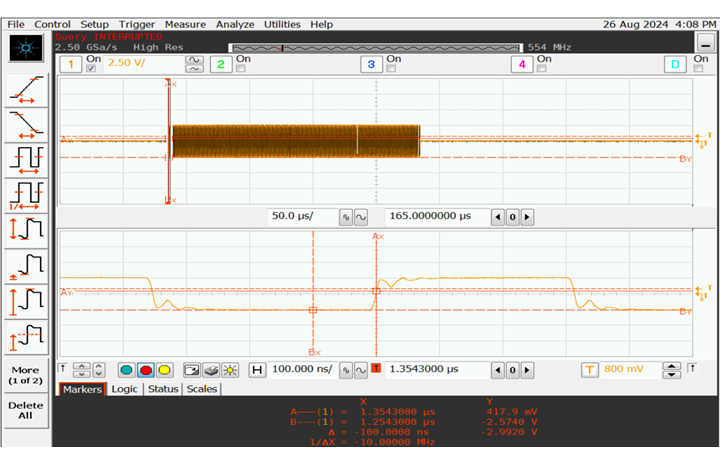This screenshot has height=465, width=720.
Task: Step the 165 µs delay right
Action: 527,217
